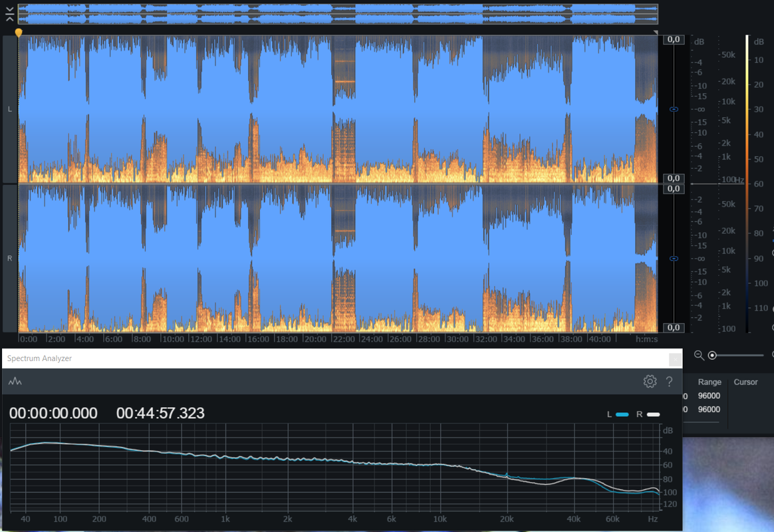This screenshot has width=774, height=532.
Task: Click the left channel amplitude slider handle
Action: pyautogui.click(x=674, y=109)
